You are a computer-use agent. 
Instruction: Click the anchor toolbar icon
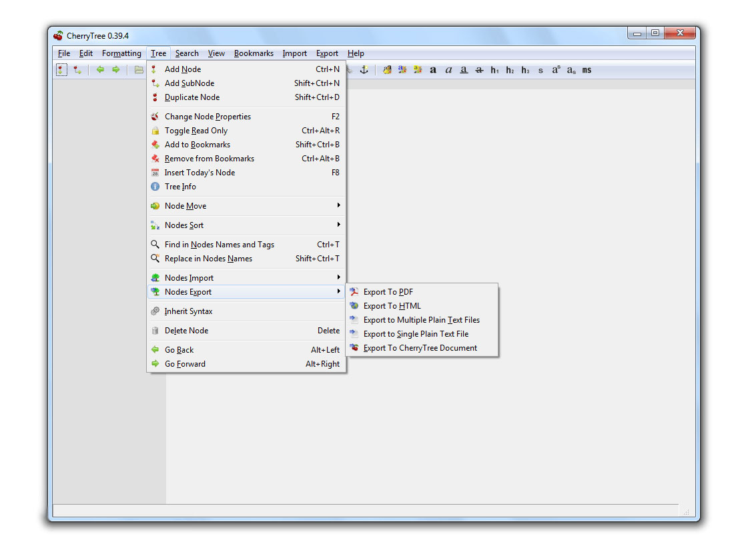point(364,70)
